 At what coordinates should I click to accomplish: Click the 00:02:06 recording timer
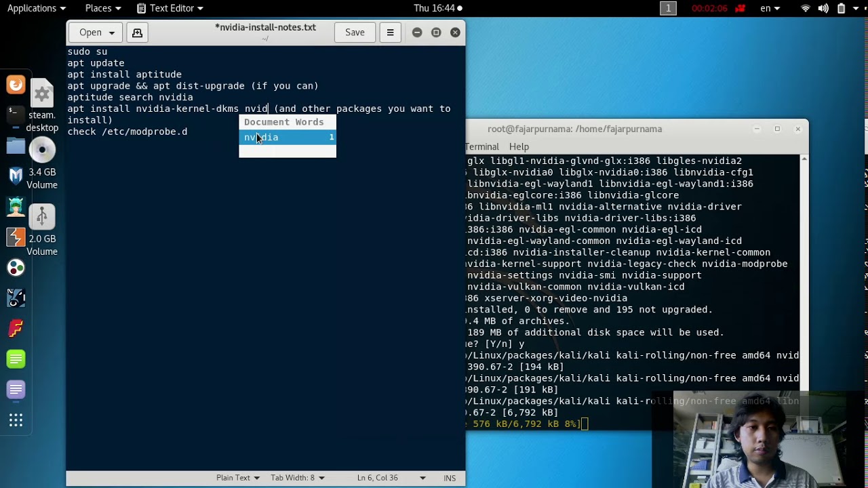coord(709,9)
